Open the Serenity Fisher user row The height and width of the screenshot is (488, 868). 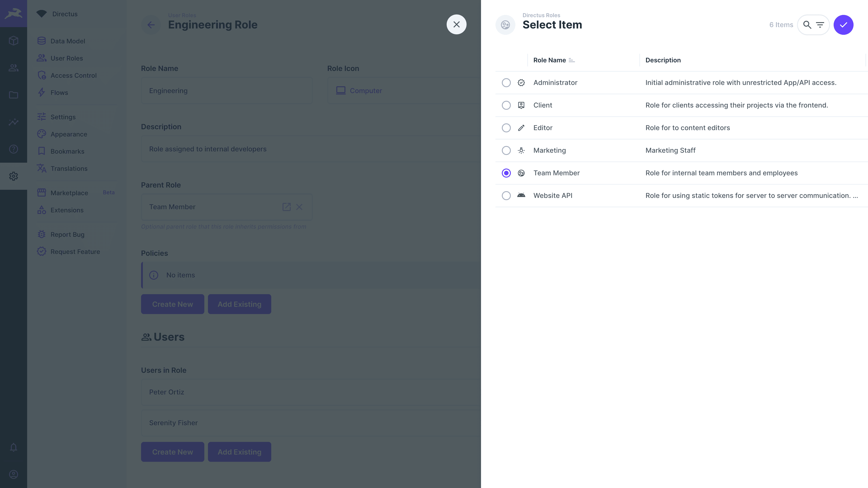pyautogui.click(x=311, y=423)
